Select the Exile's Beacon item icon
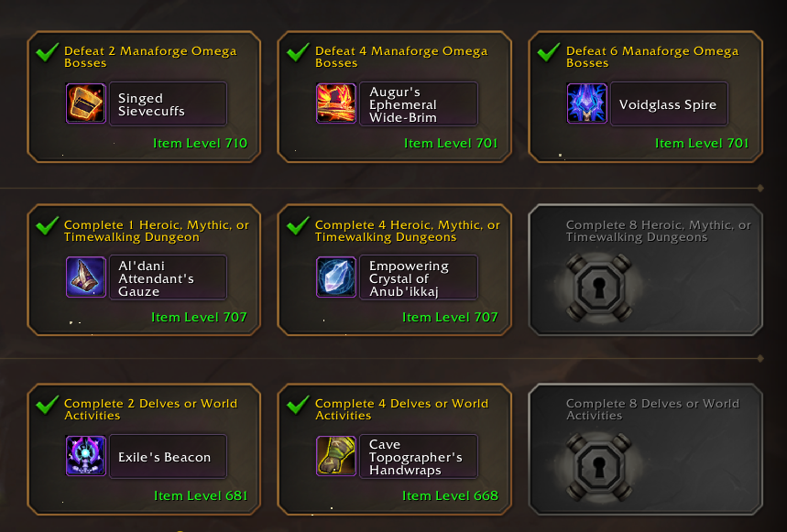 click(86, 456)
